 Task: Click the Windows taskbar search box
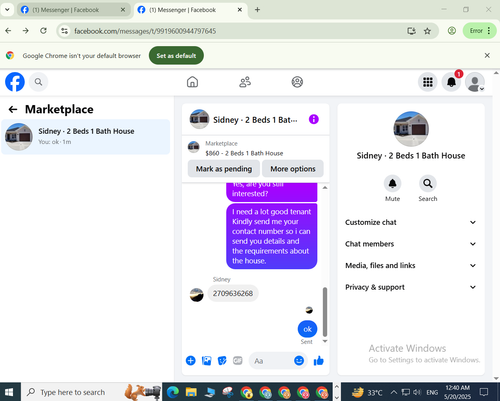pos(91,392)
